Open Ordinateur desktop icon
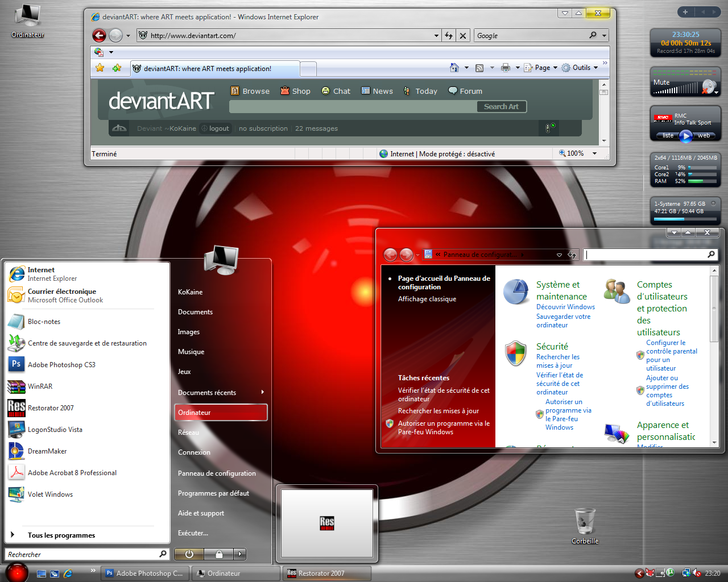The height and width of the screenshot is (582, 728). pyautogui.click(x=27, y=20)
